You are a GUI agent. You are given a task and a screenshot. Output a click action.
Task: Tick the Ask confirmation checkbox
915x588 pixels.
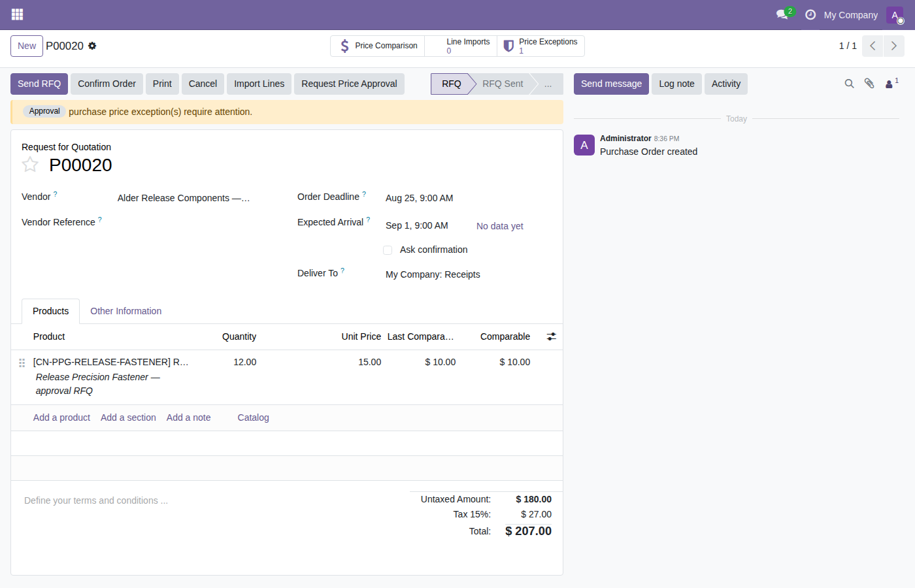(x=388, y=250)
